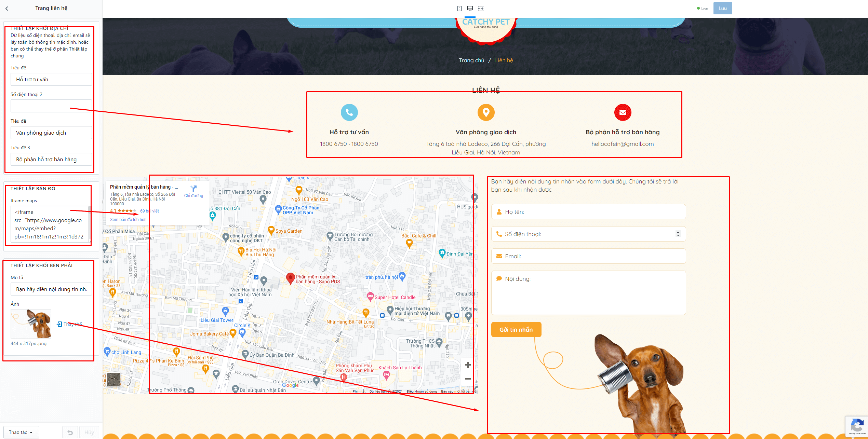Viewport: 868px width, 439px height.
Task: Click the undo arrow button at bottom
Action: point(70,433)
